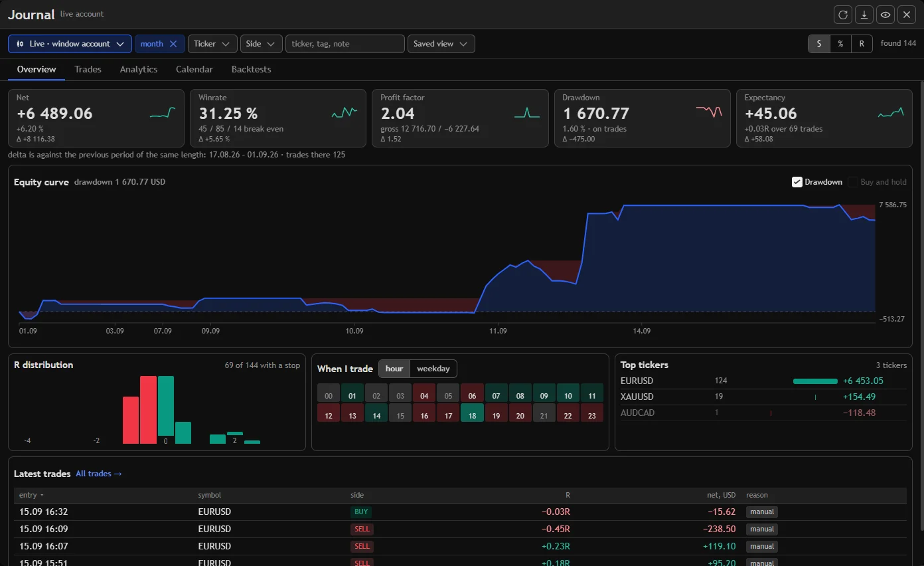Click the Winrate sparkline icon
The image size is (924, 566).
pos(345,114)
